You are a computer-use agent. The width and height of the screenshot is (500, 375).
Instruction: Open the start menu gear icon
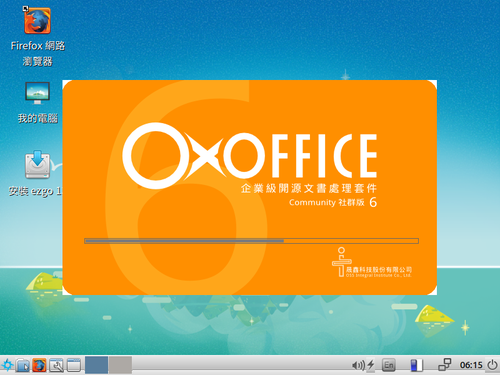[7, 365]
